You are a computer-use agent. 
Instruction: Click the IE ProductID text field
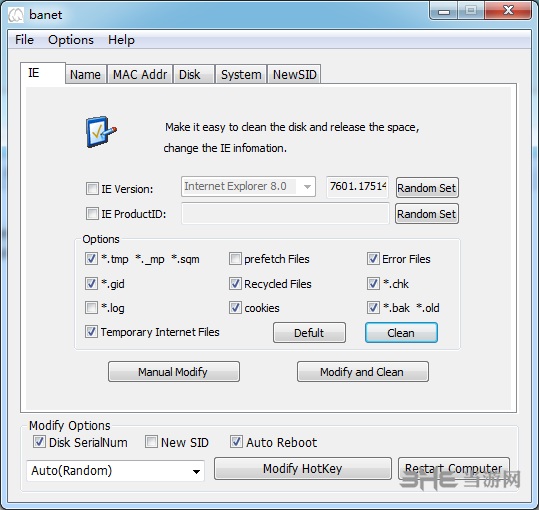click(x=285, y=213)
